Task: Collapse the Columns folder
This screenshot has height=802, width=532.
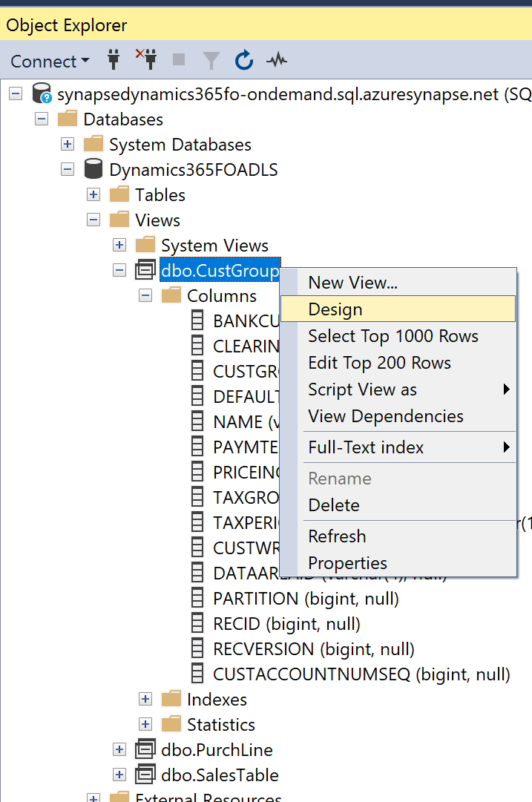Action: pos(145,295)
